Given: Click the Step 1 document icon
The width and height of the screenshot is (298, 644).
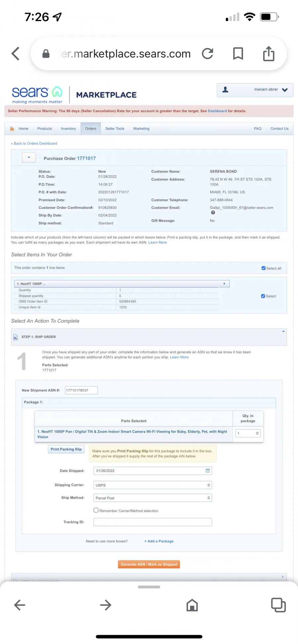Looking at the screenshot, I should coord(16,337).
